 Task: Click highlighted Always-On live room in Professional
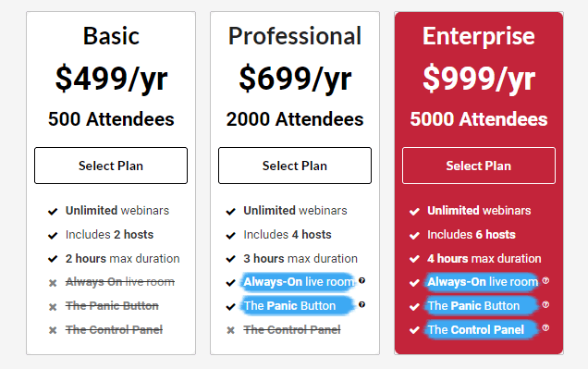pyautogui.click(x=299, y=282)
